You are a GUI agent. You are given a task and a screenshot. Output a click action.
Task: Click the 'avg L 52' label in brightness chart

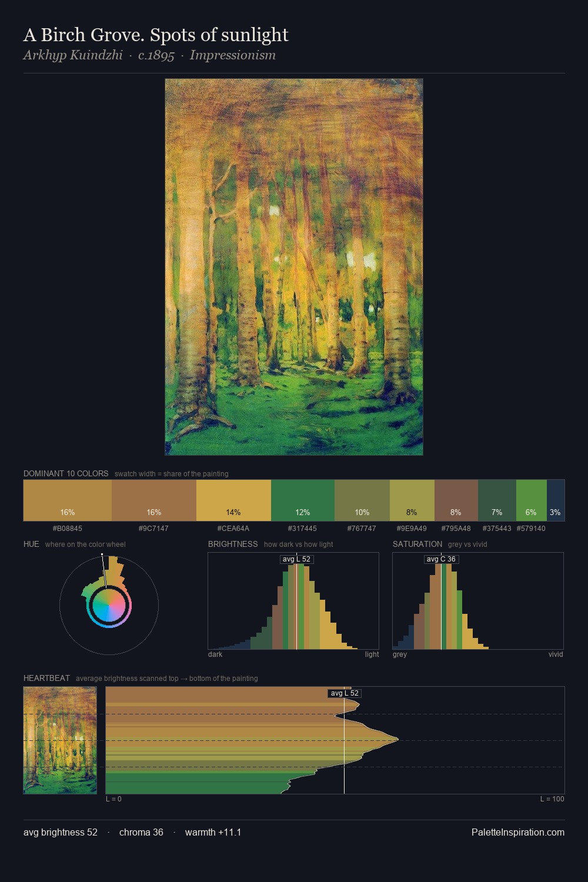click(296, 559)
